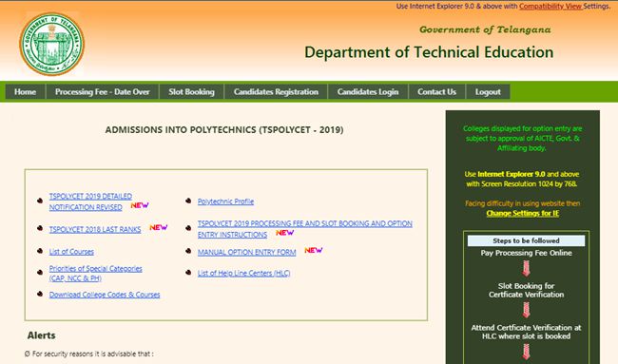Click the arrow below Slot Booking for Certificate Verification
618x364 pixels.
pos(526,310)
